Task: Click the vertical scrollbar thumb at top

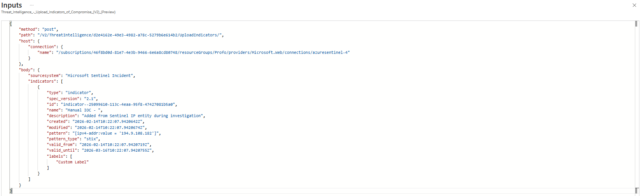Action: coord(636,24)
